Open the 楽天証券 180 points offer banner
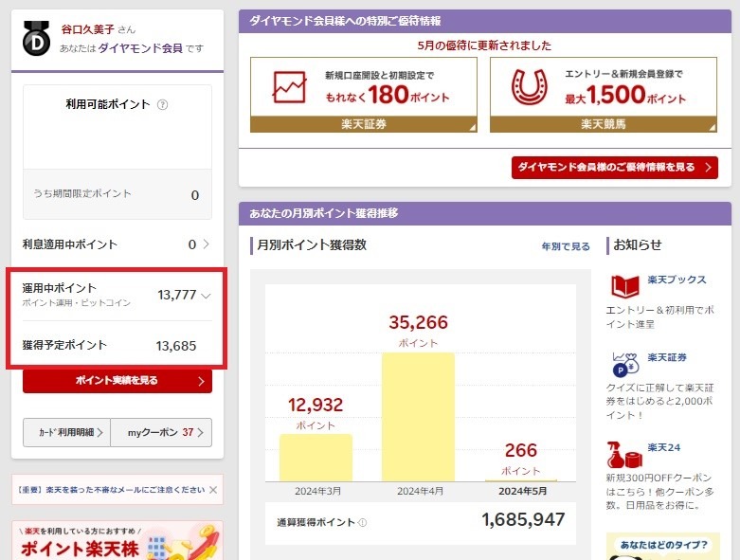Image resolution: width=740 pixels, height=560 pixels. click(x=364, y=95)
